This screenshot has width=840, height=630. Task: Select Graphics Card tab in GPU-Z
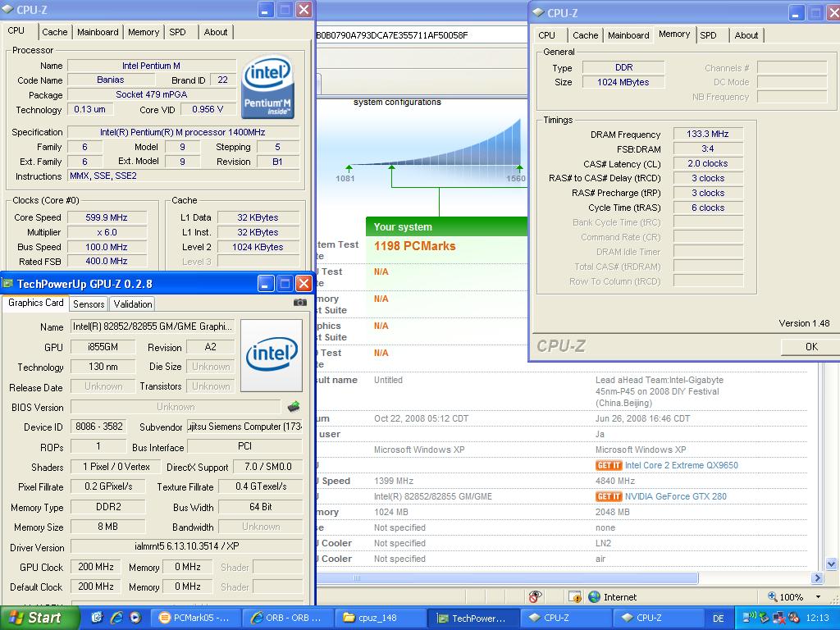pos(35,303)
